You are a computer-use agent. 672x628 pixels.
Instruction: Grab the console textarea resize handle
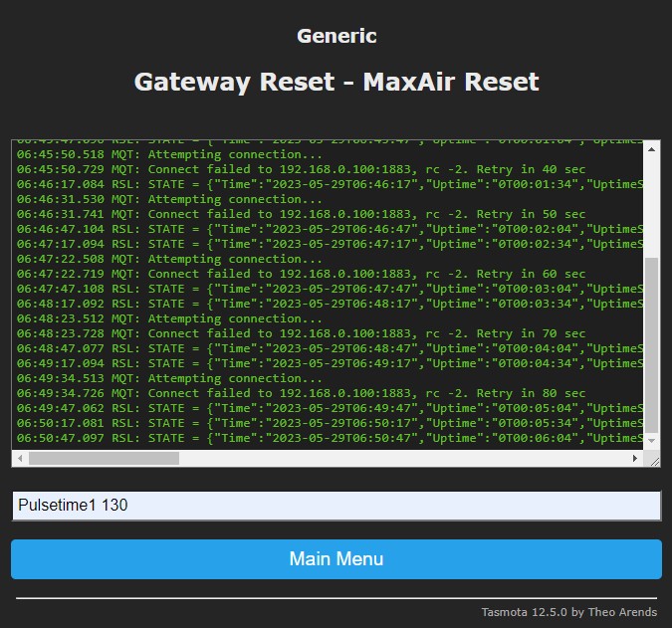click(653, 459)
